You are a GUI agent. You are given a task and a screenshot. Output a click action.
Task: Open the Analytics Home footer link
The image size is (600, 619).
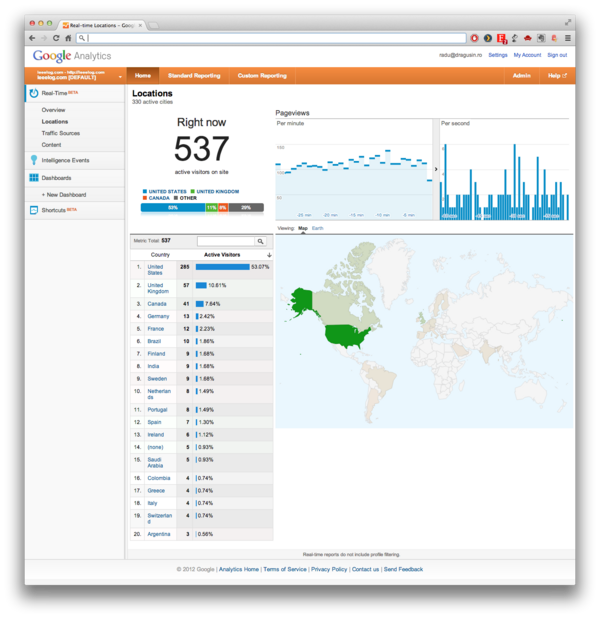(239, 569)
